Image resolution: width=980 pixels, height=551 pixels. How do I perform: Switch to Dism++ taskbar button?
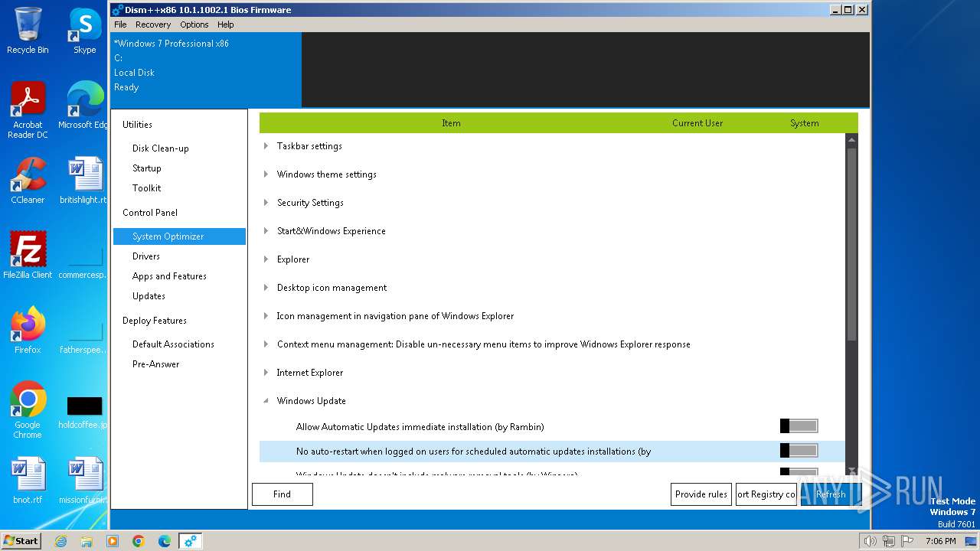coord(191,541)
